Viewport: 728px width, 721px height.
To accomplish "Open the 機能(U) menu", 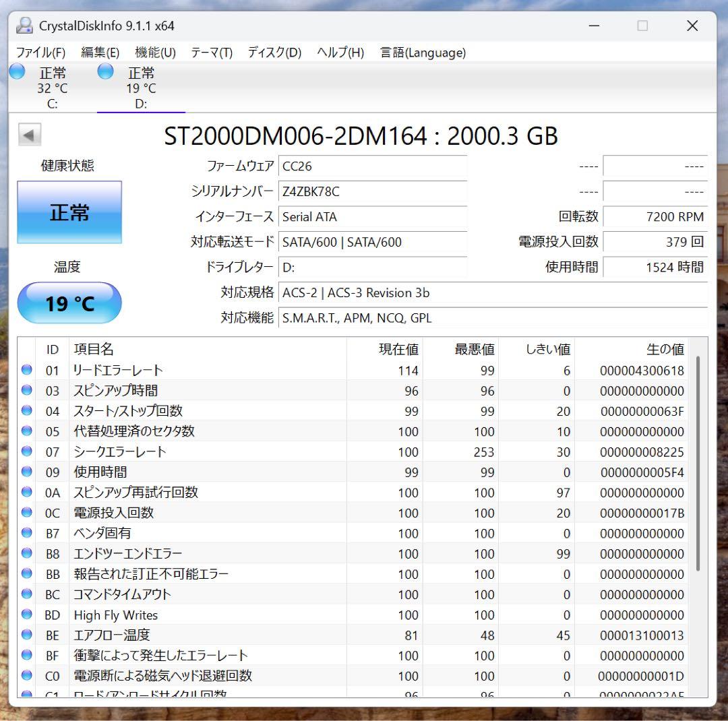I will (156, 53).
